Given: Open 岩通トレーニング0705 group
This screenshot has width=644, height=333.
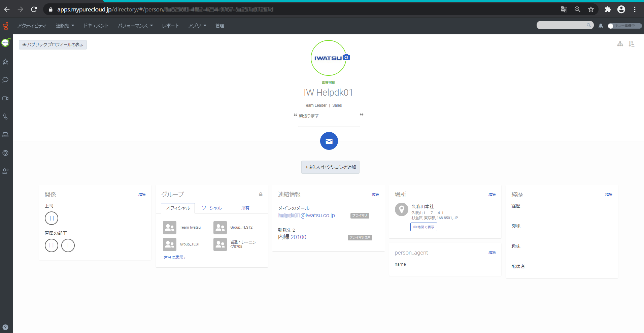Looking at the screenshot, I should pyautogui.click(x=235, y=244).
